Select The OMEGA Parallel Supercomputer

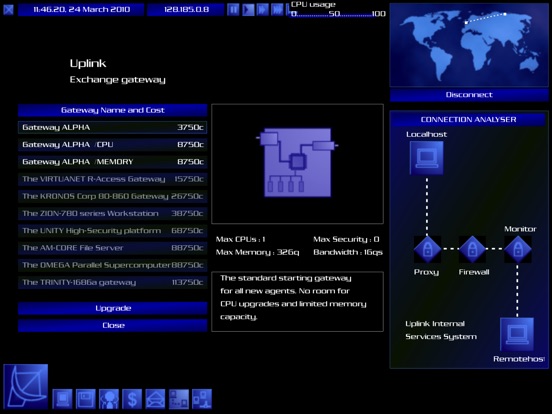113,265
